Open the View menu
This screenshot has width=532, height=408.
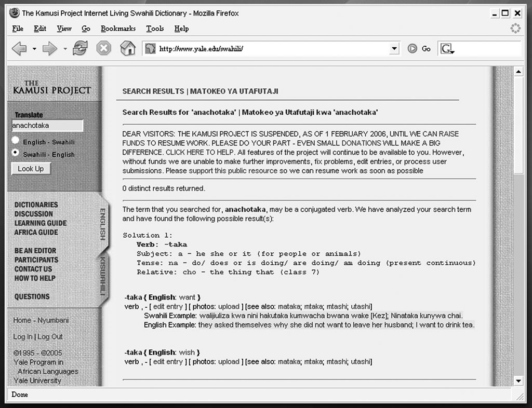[x=64, y=29]
